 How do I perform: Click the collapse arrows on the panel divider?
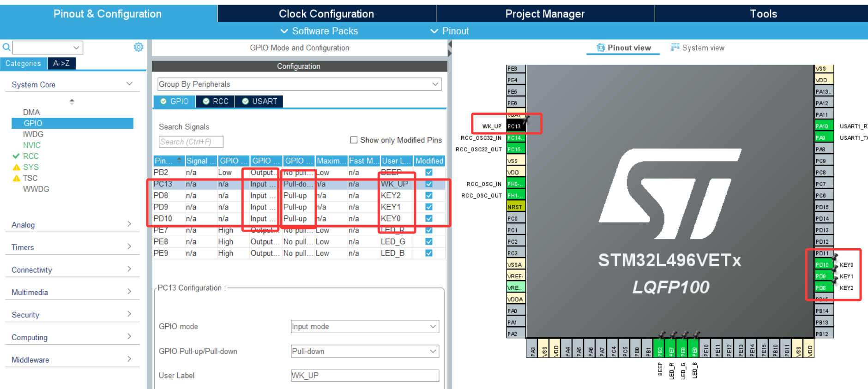click(450, 49)
